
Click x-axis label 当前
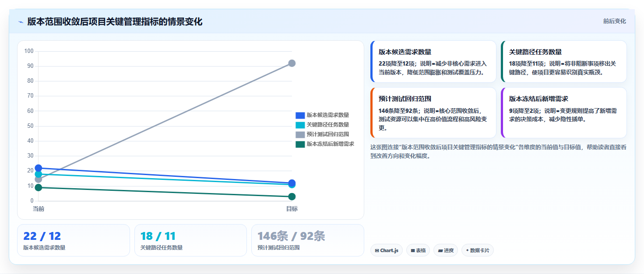point(39,209)
